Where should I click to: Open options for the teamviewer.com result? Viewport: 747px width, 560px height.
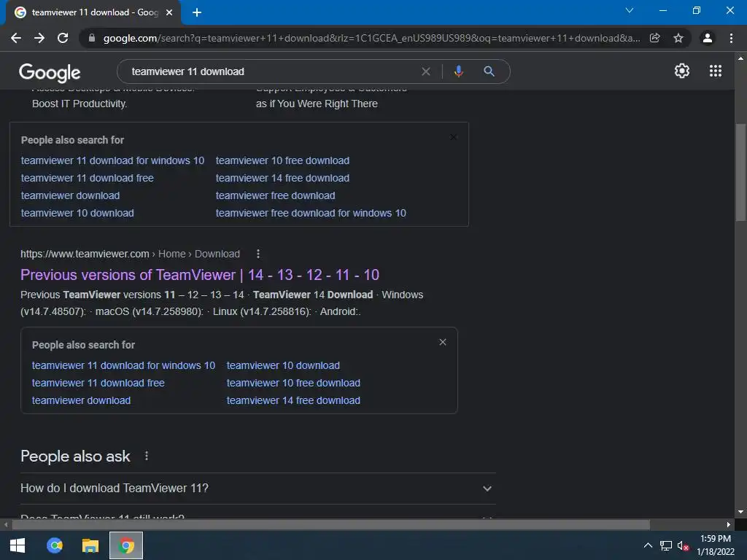coord(258,254)
